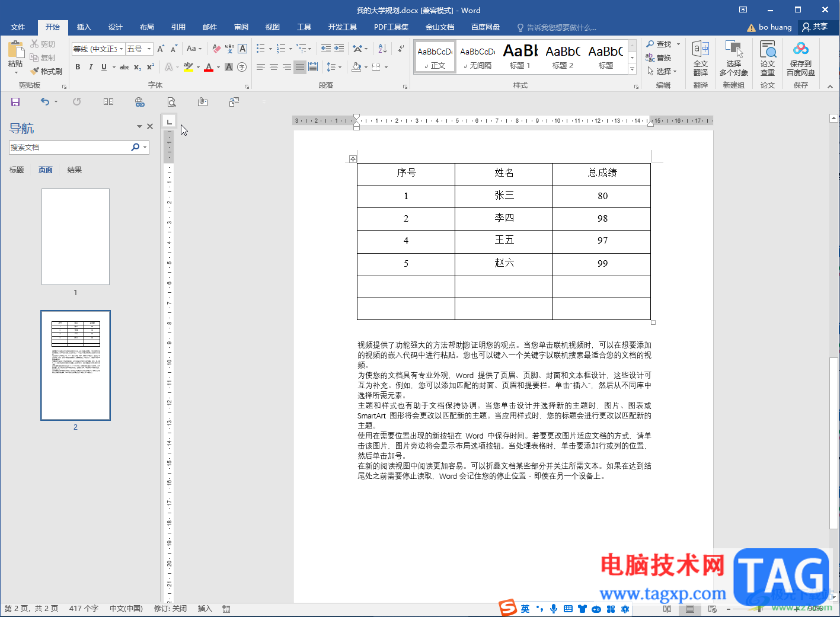Screen dimensions: 840x617
Task: Clear all formatting with eraser icon
Action: pos(216,49)
